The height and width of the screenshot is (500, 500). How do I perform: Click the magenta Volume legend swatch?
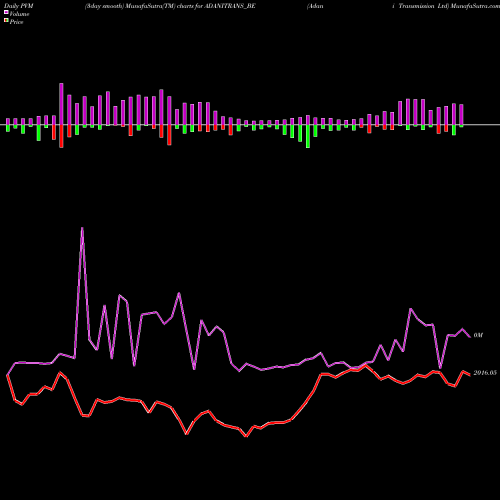pos(6,13)
